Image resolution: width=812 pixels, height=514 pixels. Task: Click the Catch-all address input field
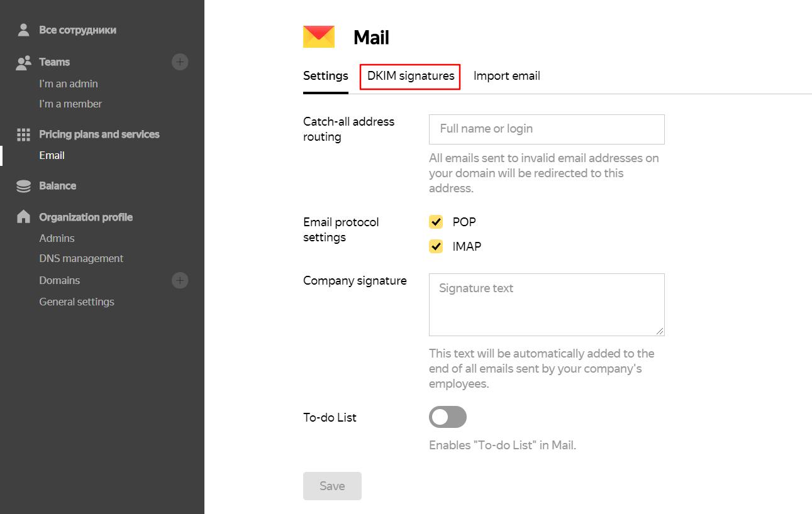coord(546,129)
